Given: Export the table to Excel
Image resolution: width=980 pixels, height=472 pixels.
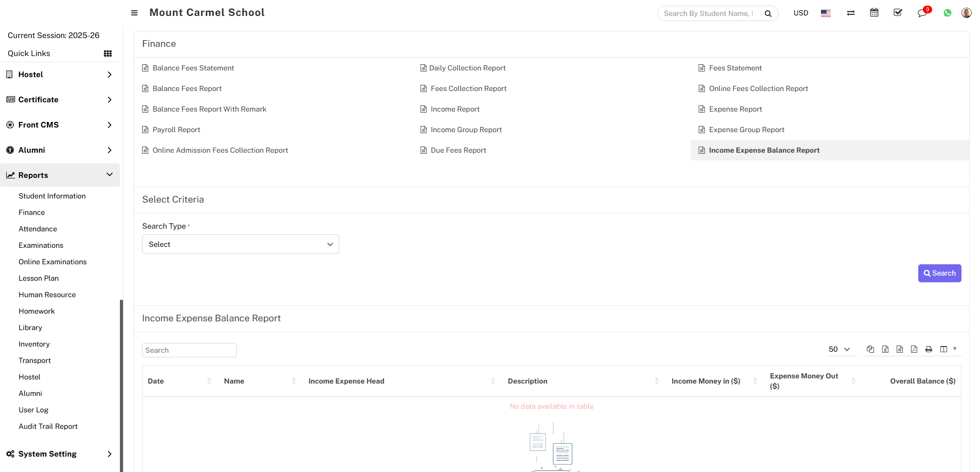Looking at the screenshot, I should click(885, 350).
